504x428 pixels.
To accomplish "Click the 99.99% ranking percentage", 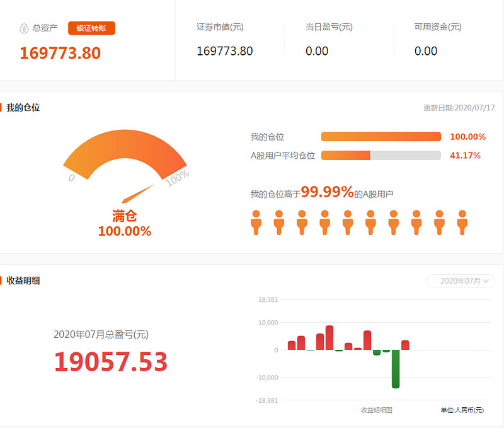I will tap(327, 192).
